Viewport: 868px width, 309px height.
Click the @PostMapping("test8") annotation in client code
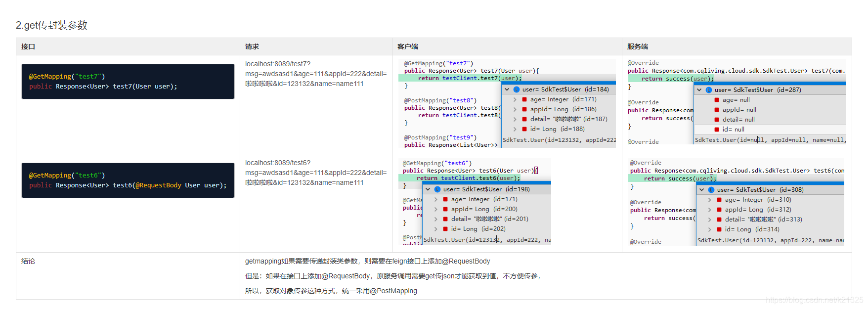tap(440, 100)
